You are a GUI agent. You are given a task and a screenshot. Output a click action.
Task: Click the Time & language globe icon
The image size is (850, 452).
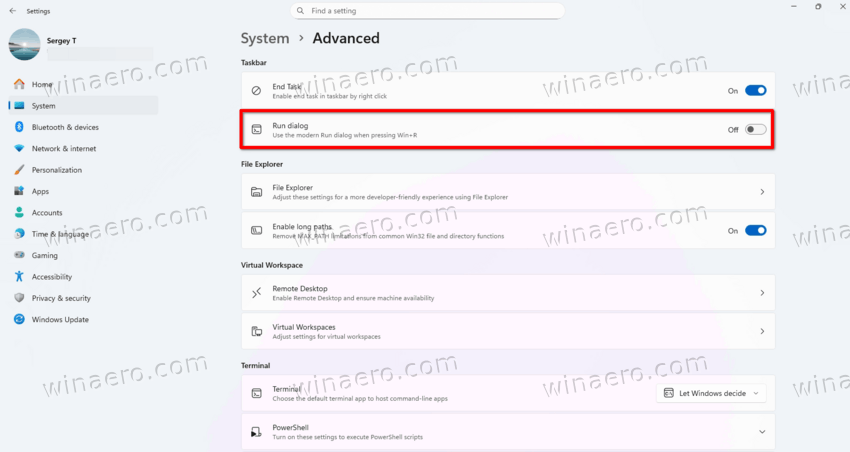[x=20, y=234]
